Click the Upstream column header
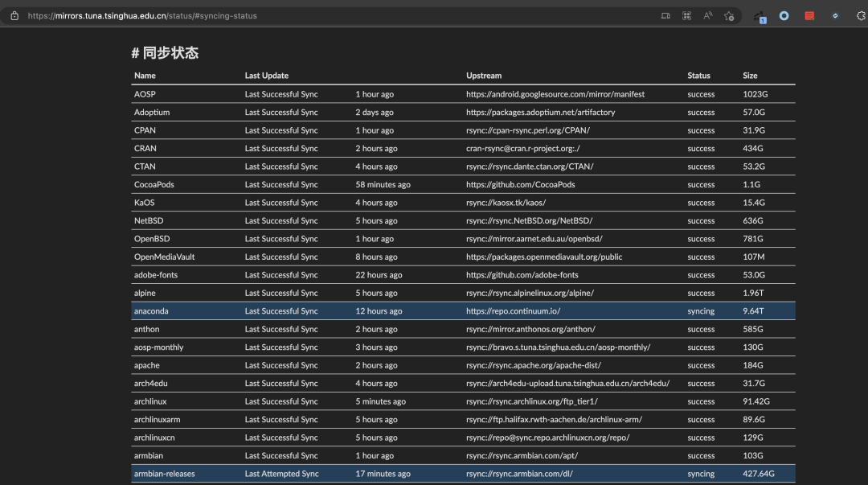The width and height of the screenshot is (868, 485). click(484, 76)
